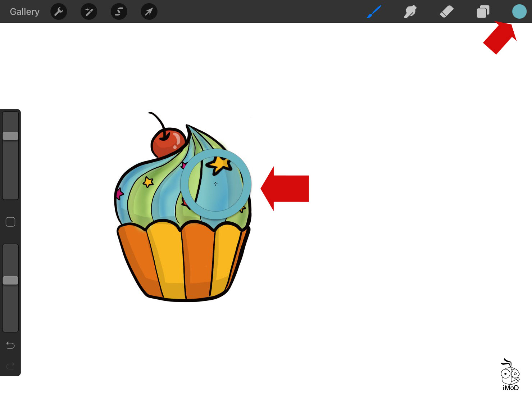
Task: Tap the Redo arrow
Action: (10, 366)
